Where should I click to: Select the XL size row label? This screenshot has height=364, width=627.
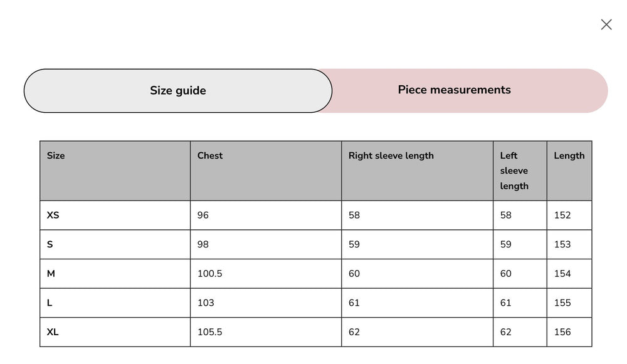point(53,332)
